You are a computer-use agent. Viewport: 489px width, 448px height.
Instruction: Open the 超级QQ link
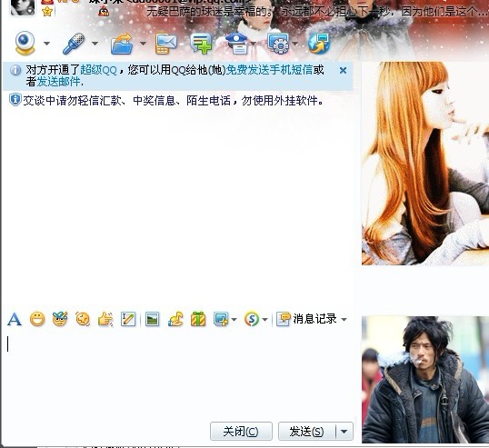point(98,70)
